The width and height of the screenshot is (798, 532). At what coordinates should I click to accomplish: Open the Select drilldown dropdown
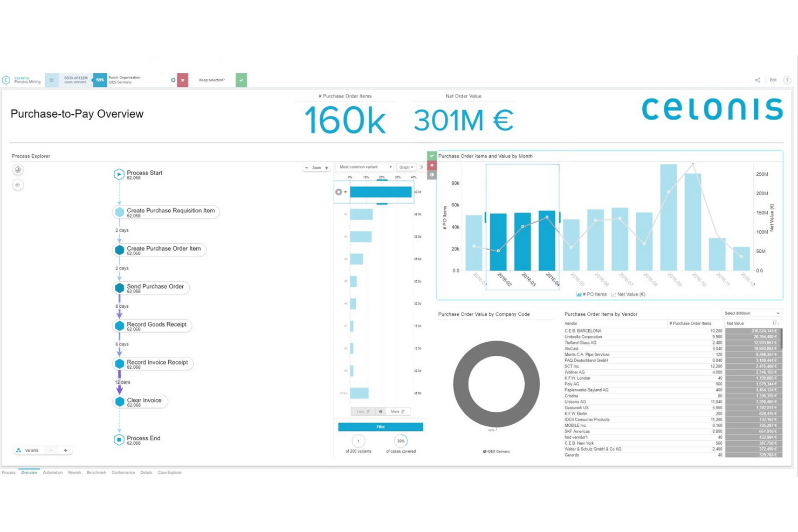pyautogui.click(x=751, y=313)
